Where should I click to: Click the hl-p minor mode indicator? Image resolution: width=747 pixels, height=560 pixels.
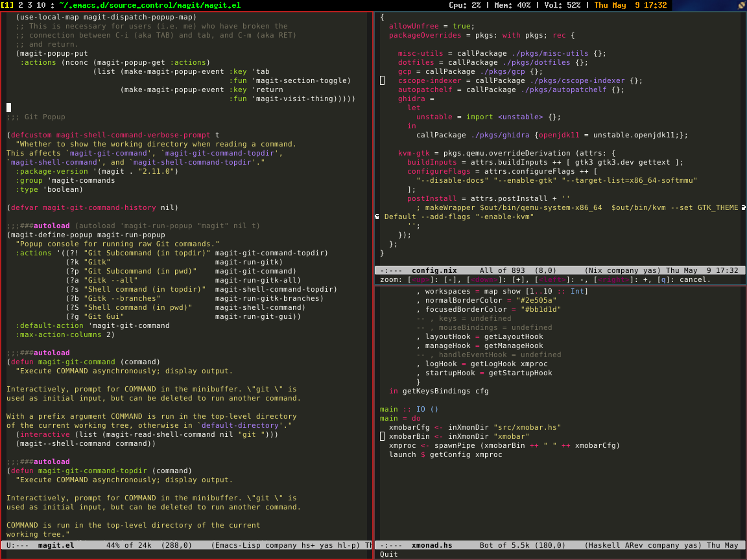pos(347,545)
